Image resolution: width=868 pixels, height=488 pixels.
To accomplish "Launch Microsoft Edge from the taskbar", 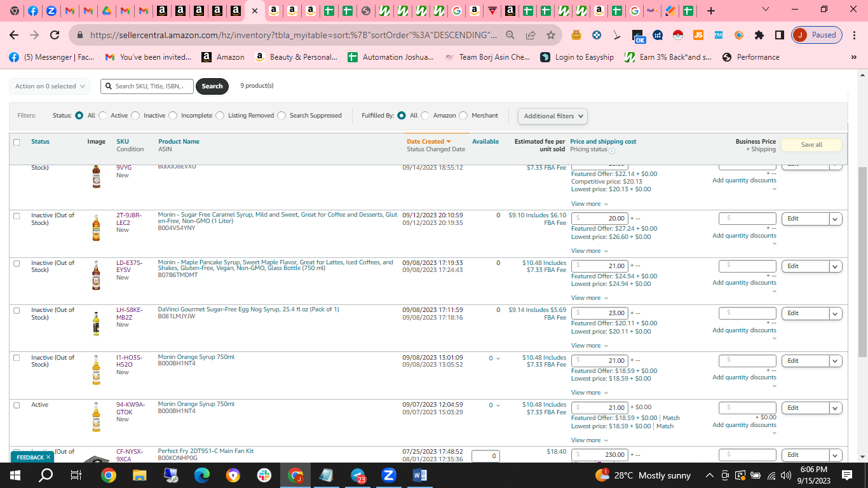I will [202, 475].
